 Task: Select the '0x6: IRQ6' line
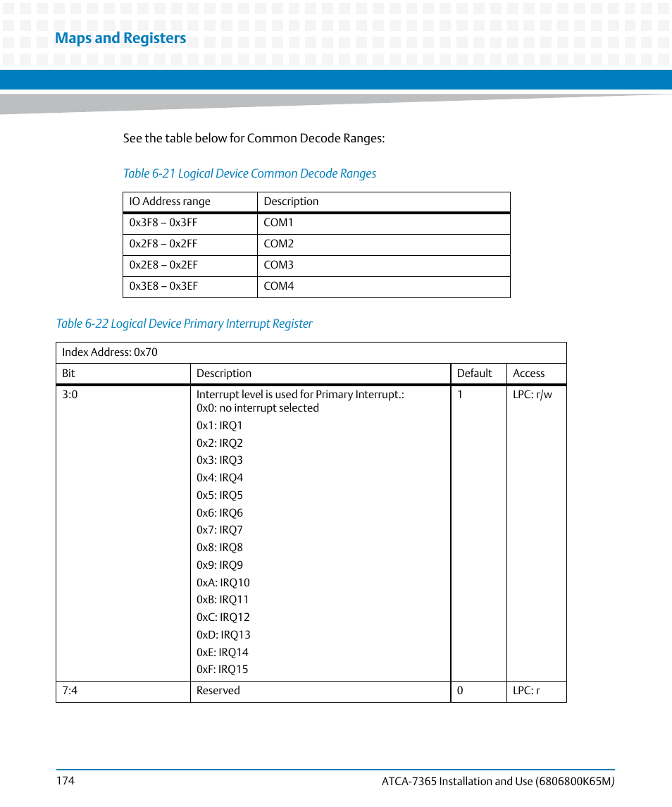point(220,512)
